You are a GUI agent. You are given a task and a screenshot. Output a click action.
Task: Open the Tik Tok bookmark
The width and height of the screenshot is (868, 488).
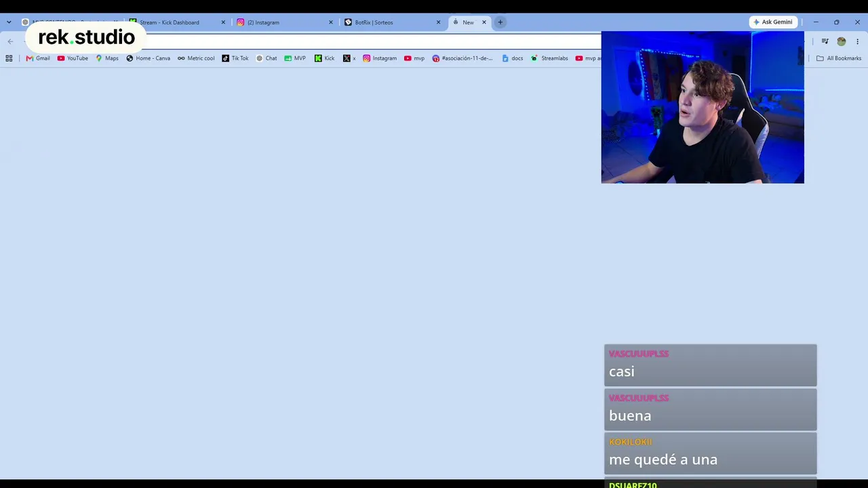[235, 58]
